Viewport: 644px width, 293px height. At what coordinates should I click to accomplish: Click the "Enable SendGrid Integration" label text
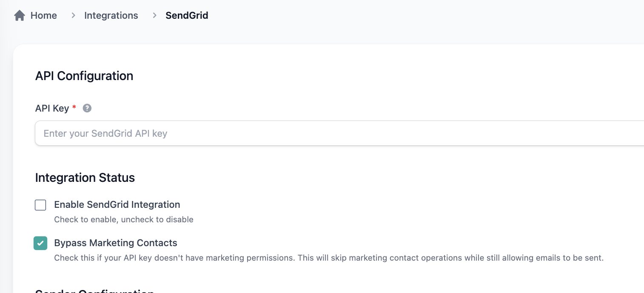point(117,204)
